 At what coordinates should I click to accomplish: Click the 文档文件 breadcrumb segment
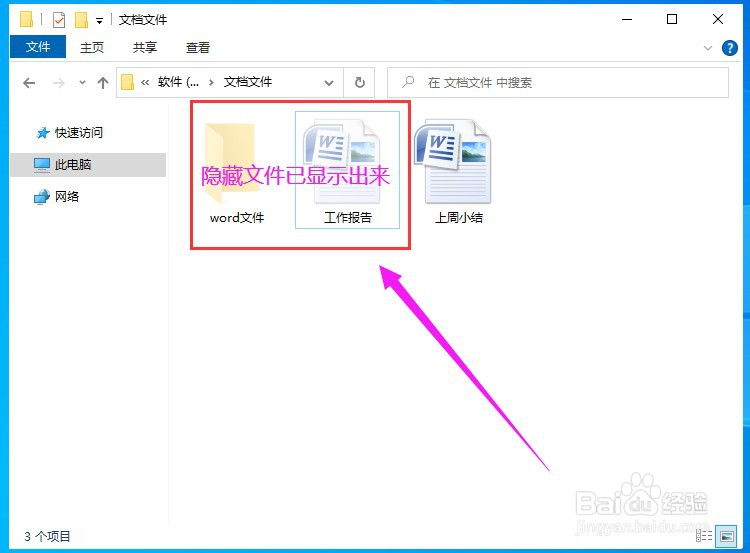click(x=248, y=82)
